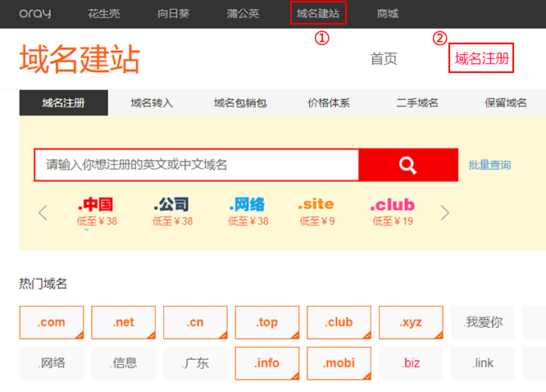Click the 域名注册 header link
Viewport: 546px width, 392px height.
pos(481,58)
